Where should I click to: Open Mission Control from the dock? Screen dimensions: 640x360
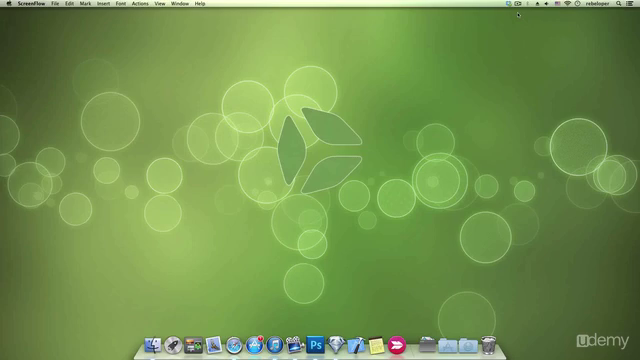coord(193,345)
